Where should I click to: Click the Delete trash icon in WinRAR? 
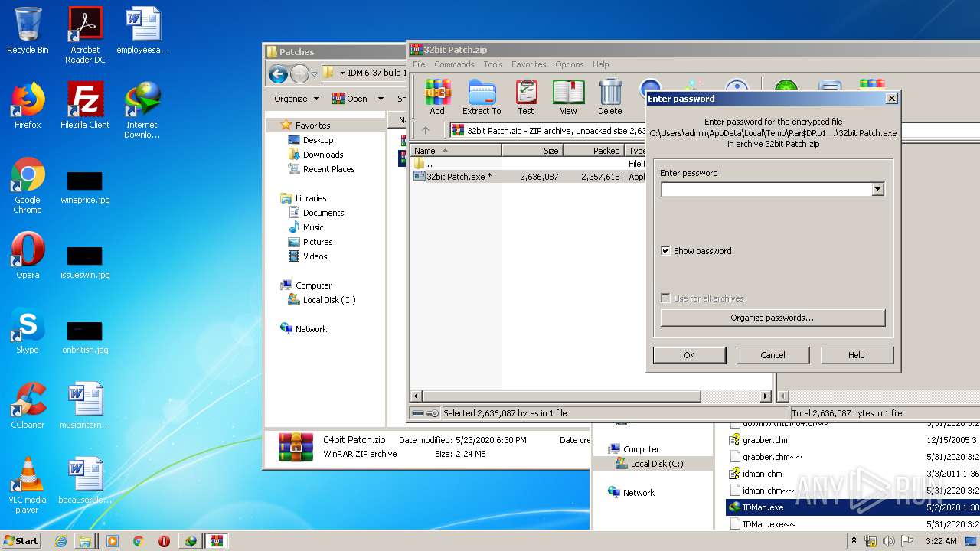[610, 96]
